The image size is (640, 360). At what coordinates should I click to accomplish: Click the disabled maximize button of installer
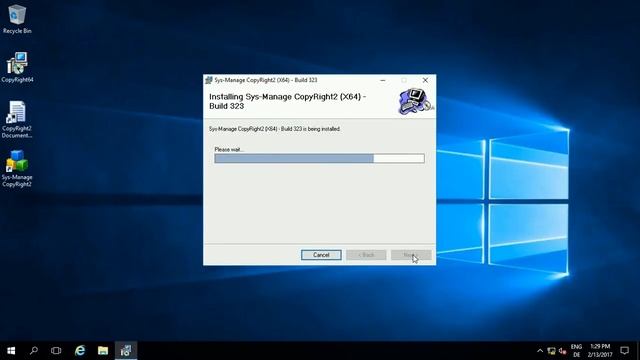[x=404, y=80]
